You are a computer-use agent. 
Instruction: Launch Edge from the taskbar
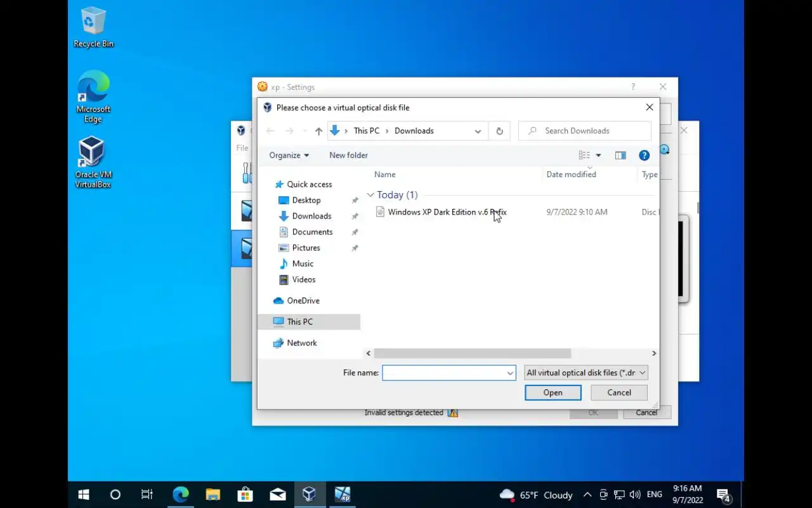(x=181, y=494)
